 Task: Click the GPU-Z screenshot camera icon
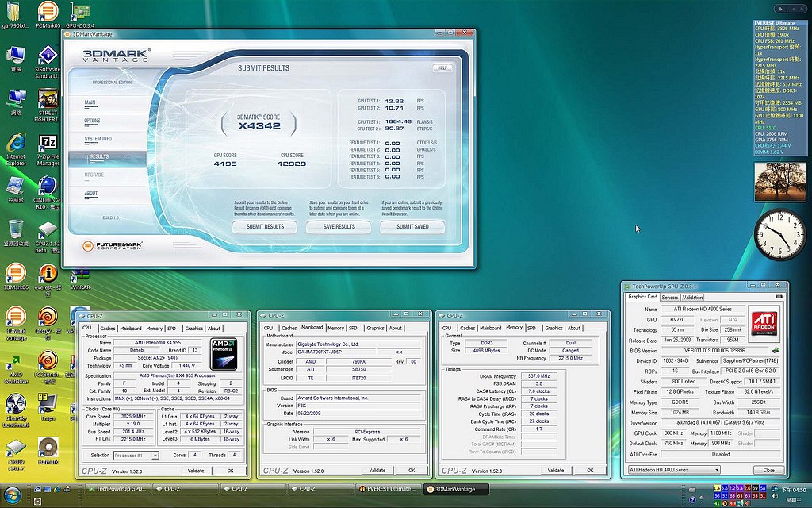[779, 297]
